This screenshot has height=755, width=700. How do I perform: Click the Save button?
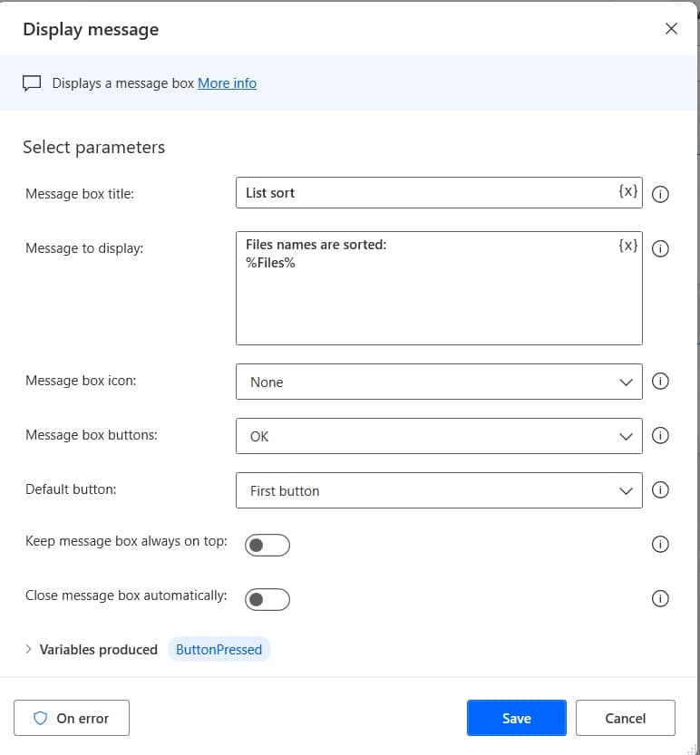517,718
